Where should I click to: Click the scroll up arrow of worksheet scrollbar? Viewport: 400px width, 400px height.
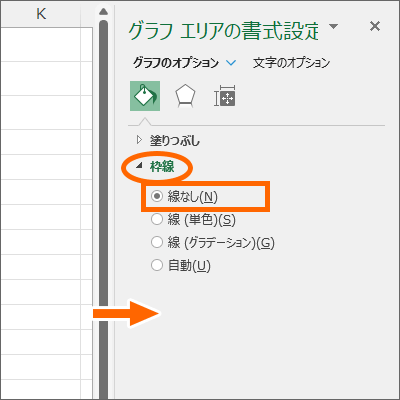(103, 12)
